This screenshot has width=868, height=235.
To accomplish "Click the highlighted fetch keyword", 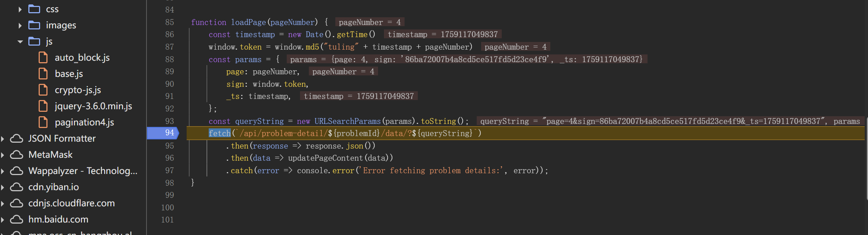I will pos(220,133).
